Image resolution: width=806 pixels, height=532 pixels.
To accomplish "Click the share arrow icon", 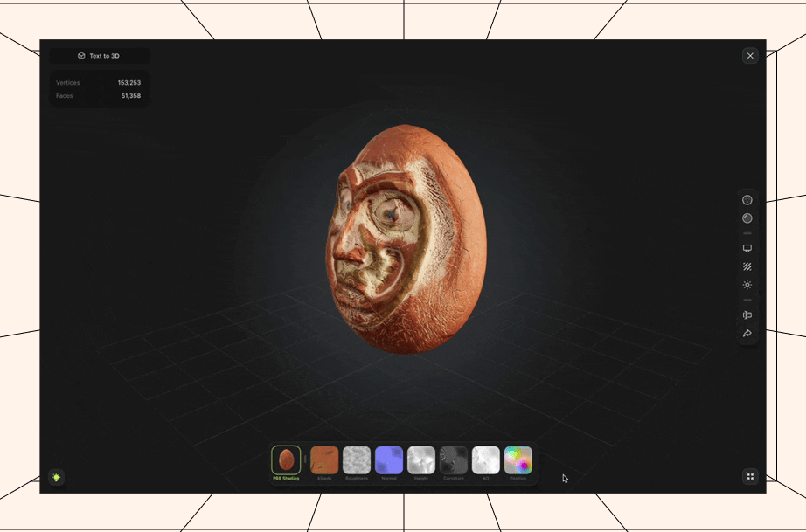I will pyautogui.click(x=747, y=334).
